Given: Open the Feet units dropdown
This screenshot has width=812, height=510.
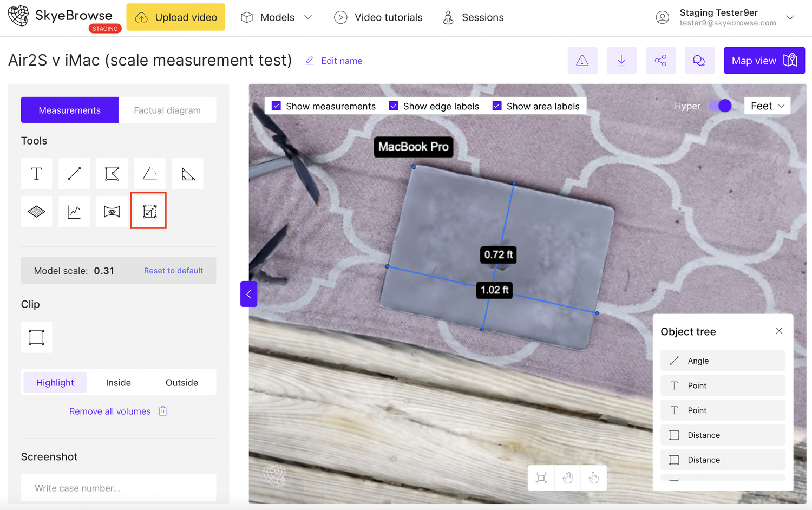Looking at the screenshot, I should (767, 106).
